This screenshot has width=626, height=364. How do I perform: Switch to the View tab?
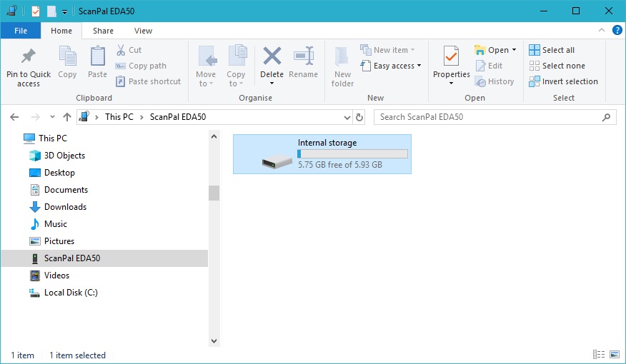143,31
